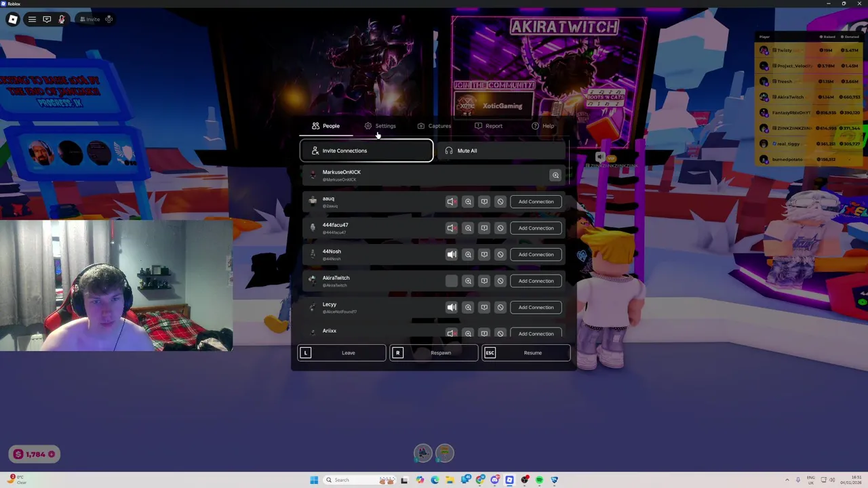Open the Help tab
Image resolution: width=868 pixels, height=488 pixels.
pyautogui.click(x=542, y=126)
